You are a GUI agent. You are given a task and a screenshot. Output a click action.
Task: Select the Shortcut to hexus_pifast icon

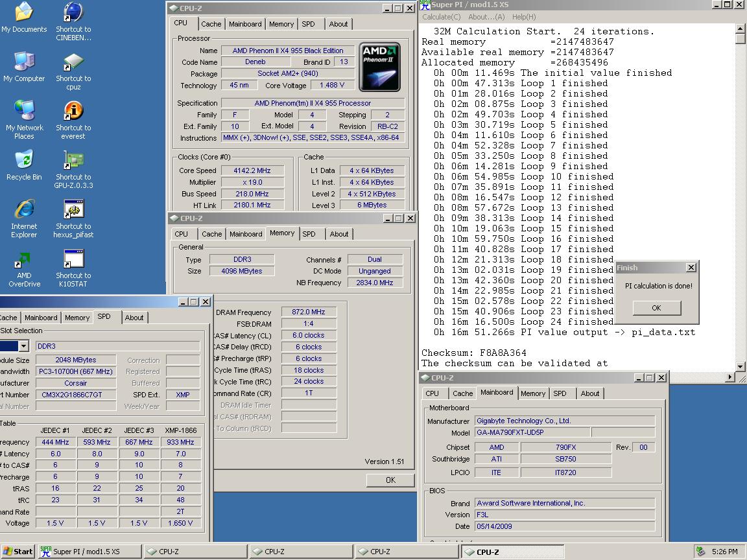(x=73, y=218)
